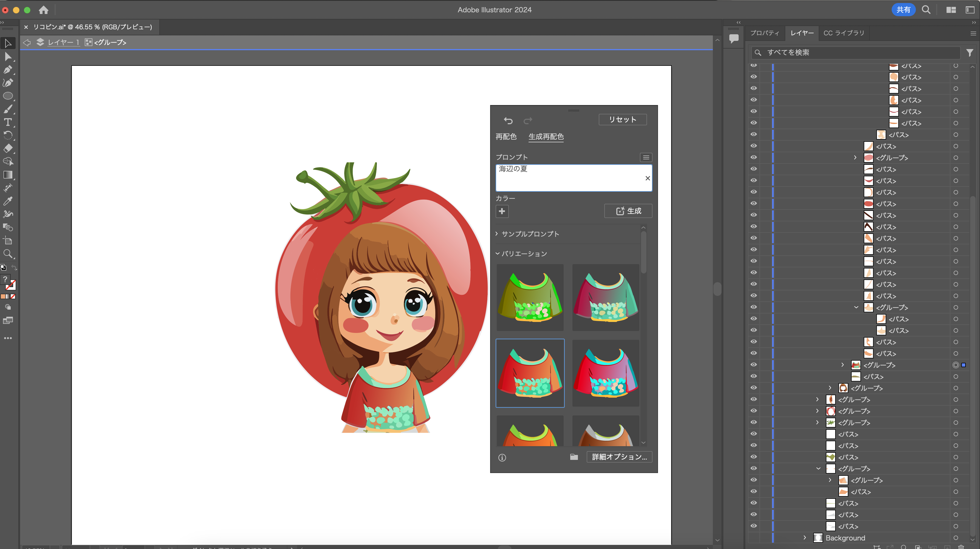Image resolution: width=980 pixels, height=549 pixels.
Task: Select the Gradient tool
Action: [8, 175]
